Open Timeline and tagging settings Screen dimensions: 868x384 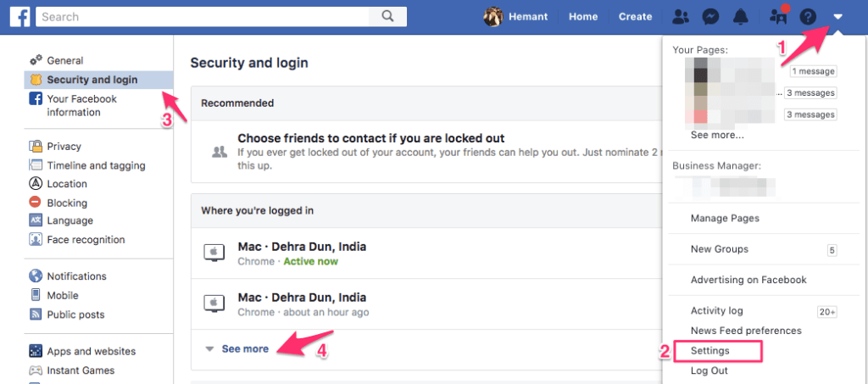click(96, 165)
